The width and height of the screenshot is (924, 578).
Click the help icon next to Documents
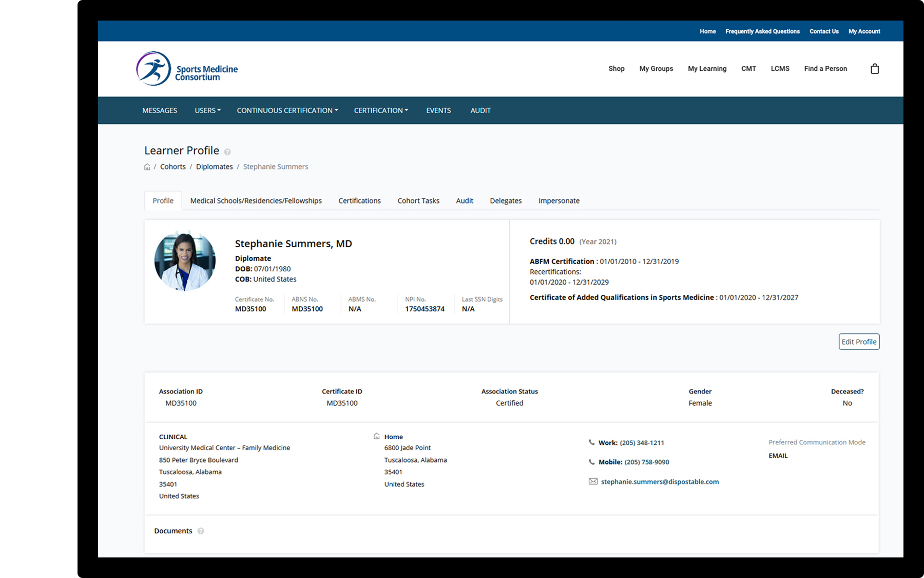click(201, 531)
